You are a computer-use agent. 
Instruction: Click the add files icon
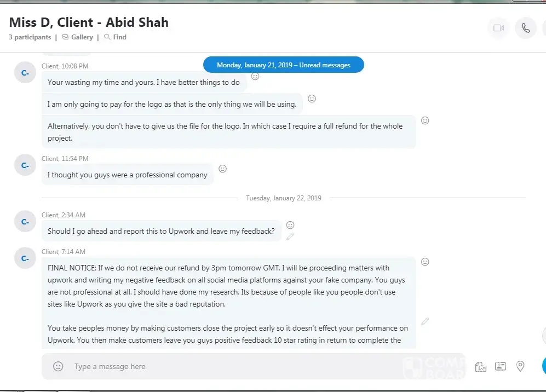(481, 366)
